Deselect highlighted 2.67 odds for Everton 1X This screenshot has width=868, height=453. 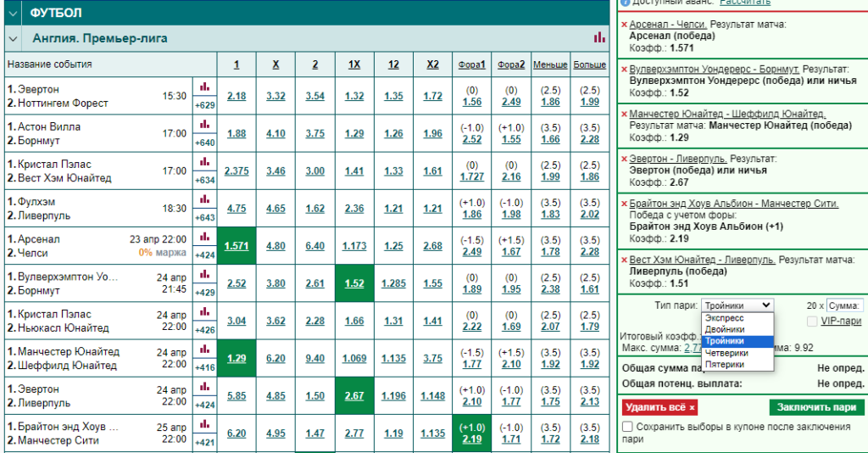click(354, 396)
